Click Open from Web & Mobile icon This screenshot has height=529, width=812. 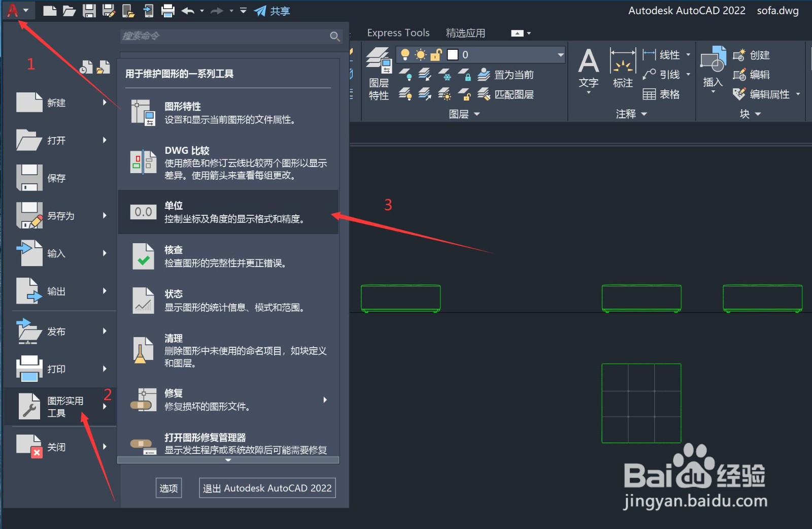click(x=128, y=11)
